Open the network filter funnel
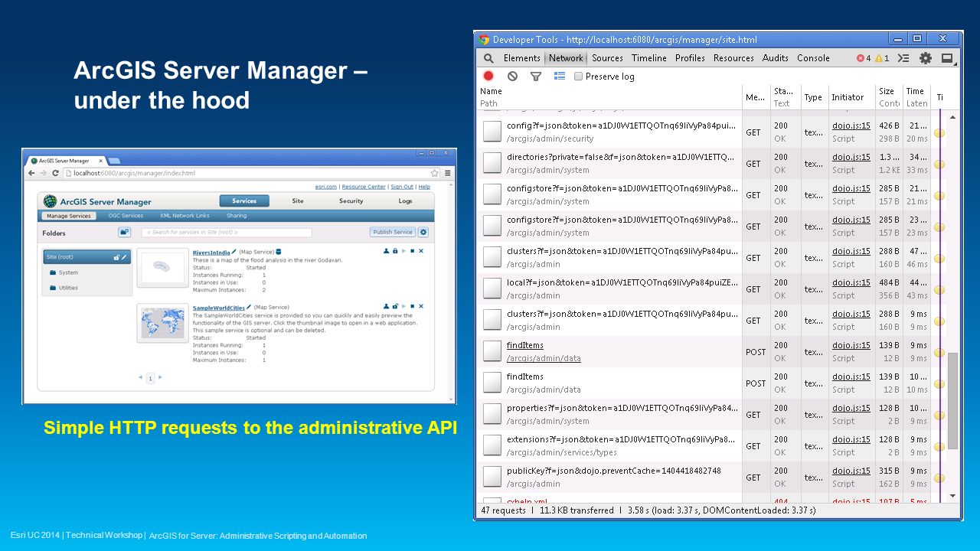980x551 pixels. point(536,76)
